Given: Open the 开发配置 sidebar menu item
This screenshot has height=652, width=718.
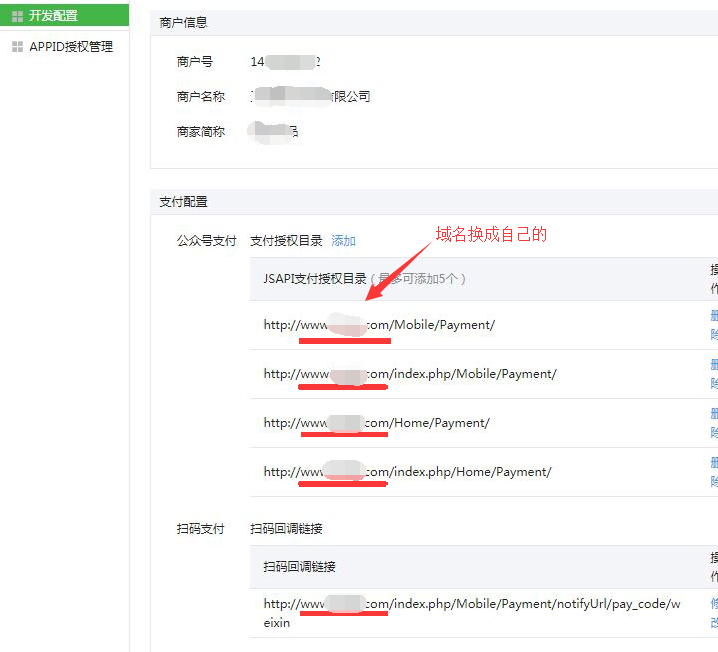Looking at the screenshot, I should click(53, 16).
